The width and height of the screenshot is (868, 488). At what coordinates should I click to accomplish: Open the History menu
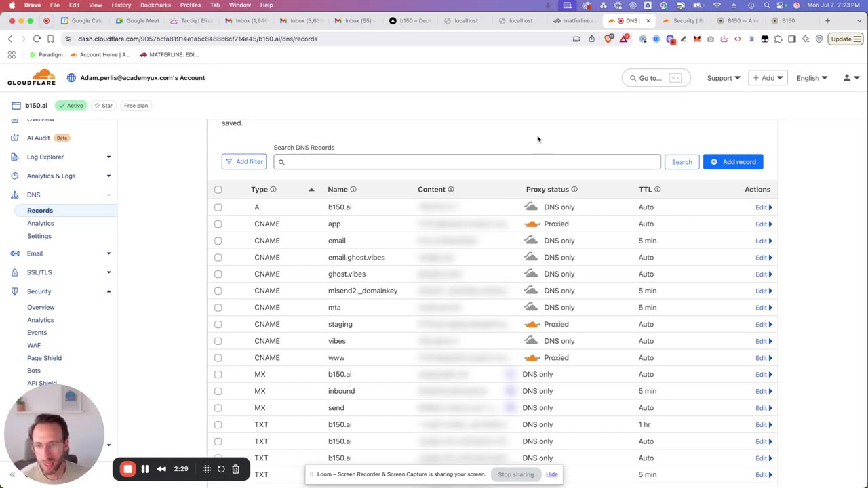tap(121, 5)
